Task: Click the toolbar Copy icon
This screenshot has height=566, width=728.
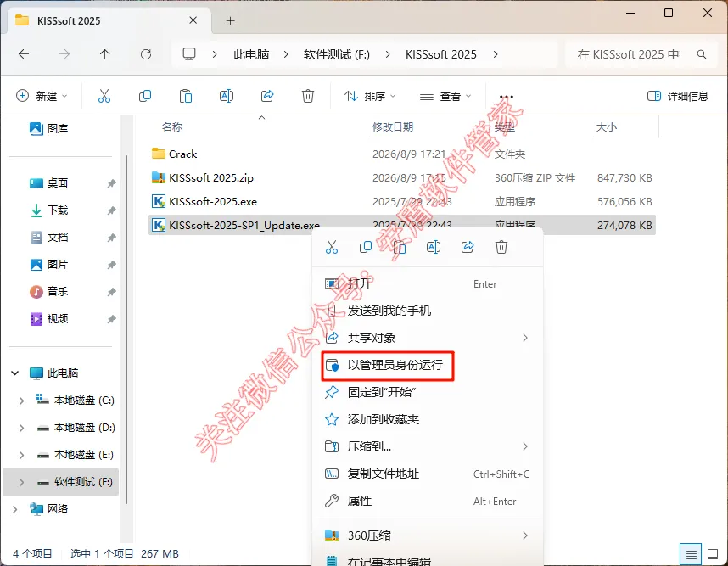Action: click(x=145, y=96)
